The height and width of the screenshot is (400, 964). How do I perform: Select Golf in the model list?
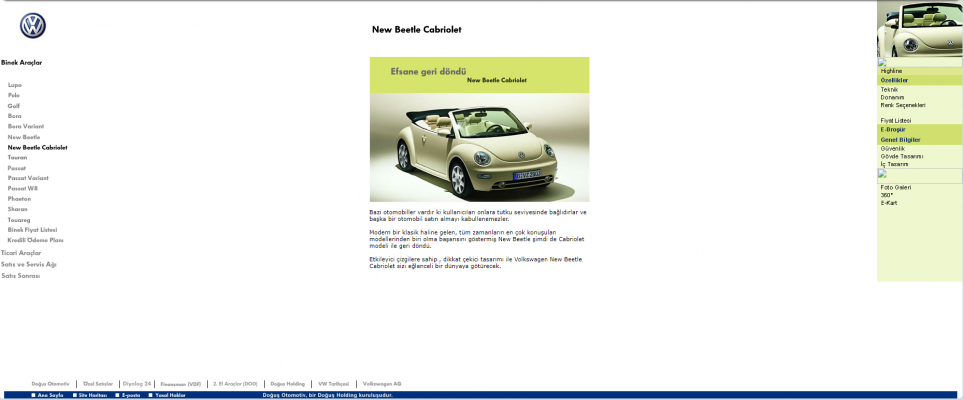point(14,106)
